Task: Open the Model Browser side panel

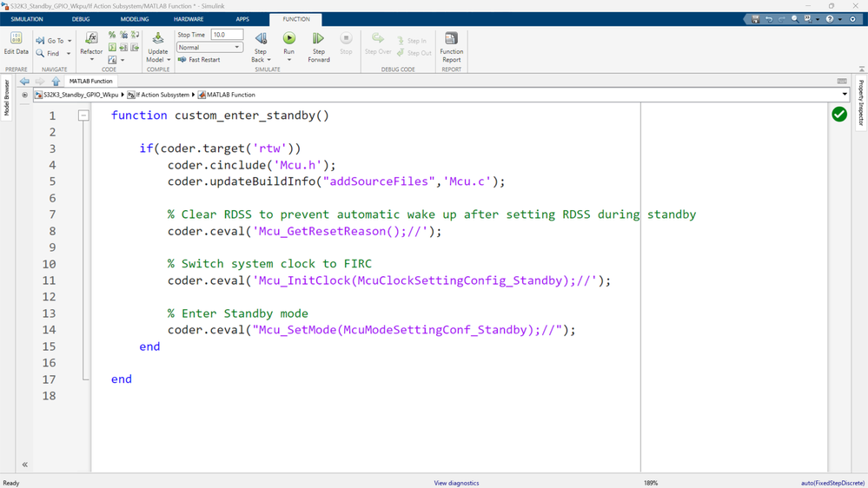Action: (7, 98)
